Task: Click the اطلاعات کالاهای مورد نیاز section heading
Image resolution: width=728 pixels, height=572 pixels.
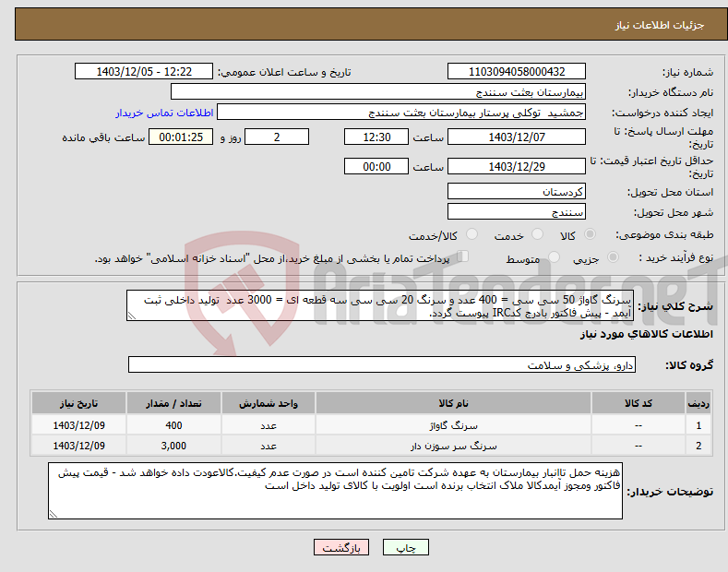Action: pyautogui.click(x=646, y=334)
